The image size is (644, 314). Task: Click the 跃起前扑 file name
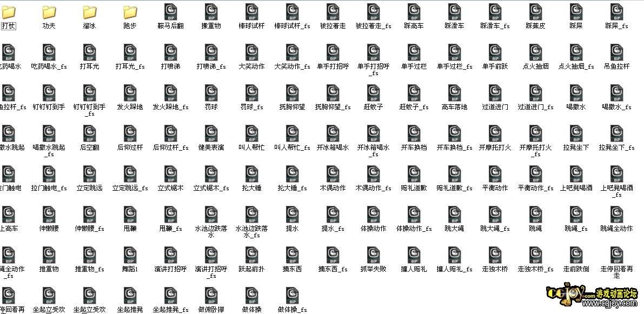[x=252, y=269]
